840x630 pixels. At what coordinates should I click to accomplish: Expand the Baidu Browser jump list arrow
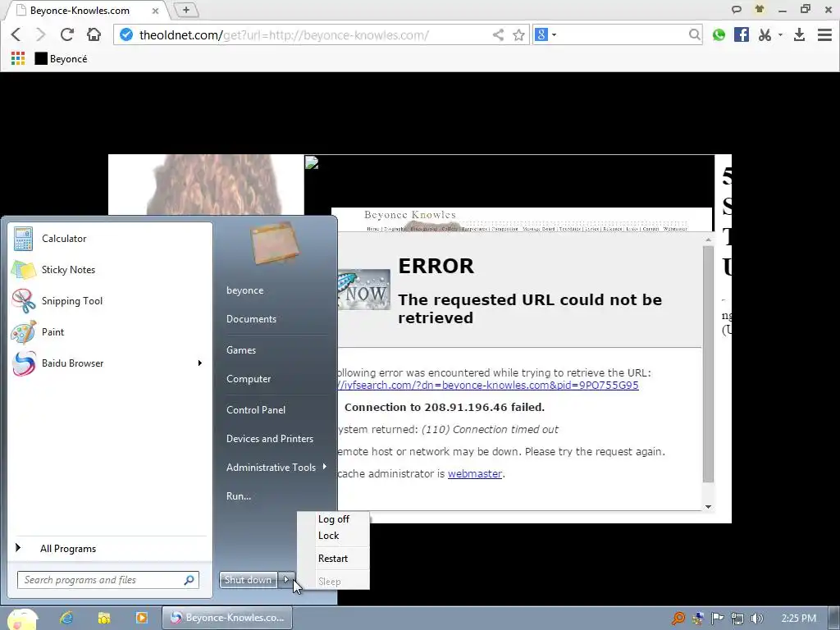(x=200, y=363)
